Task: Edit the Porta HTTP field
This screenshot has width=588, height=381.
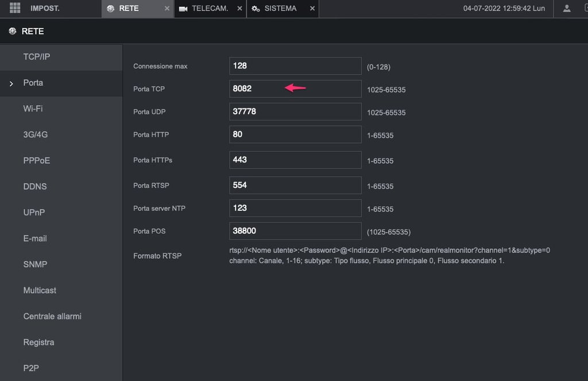Action: click(295, 134)
